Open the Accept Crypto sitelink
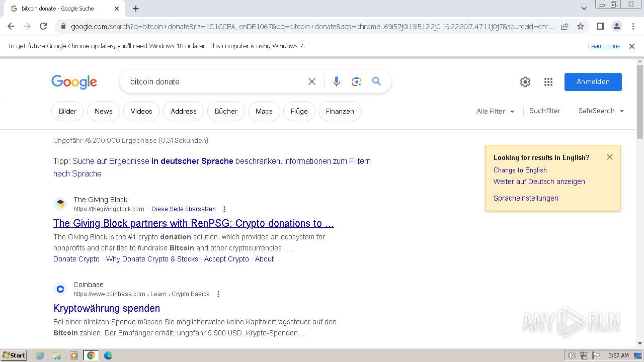The image size is (644, 362). (226, 259)
